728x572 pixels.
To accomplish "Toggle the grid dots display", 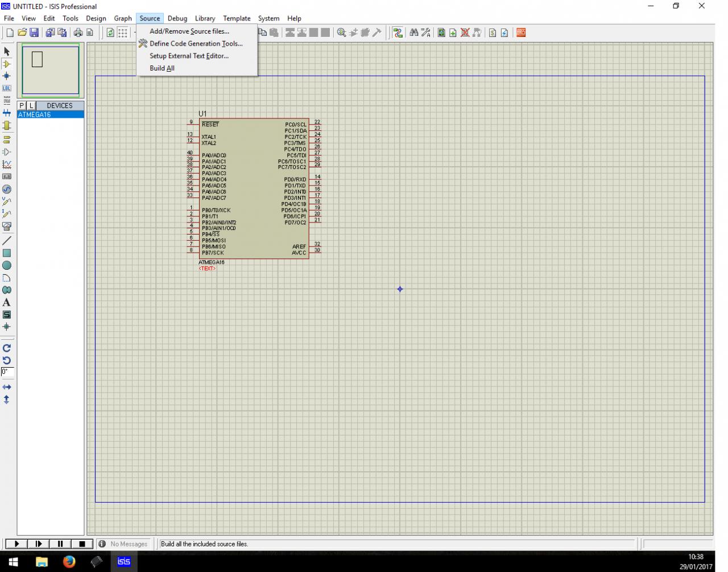I will [x=123, y=32].
